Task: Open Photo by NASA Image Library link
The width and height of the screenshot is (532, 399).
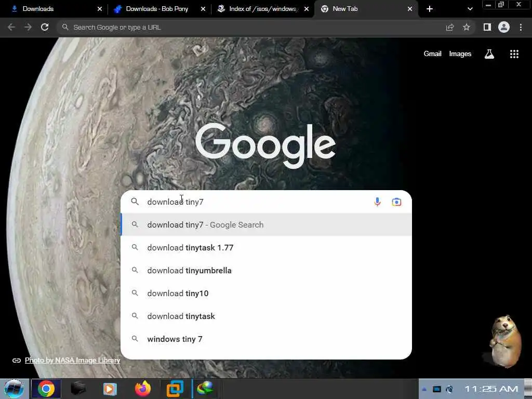Action: (x=72, y=361)
